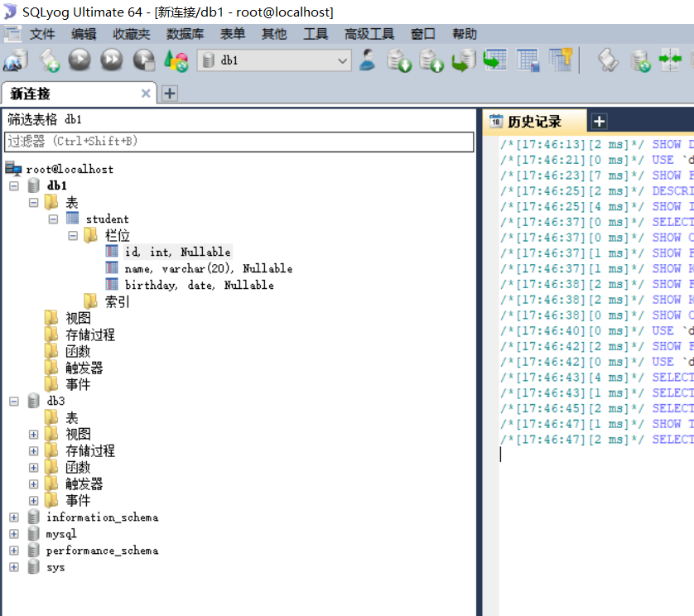Open the 数据库 menu
The image size is (694, 616).
(185, 34)
